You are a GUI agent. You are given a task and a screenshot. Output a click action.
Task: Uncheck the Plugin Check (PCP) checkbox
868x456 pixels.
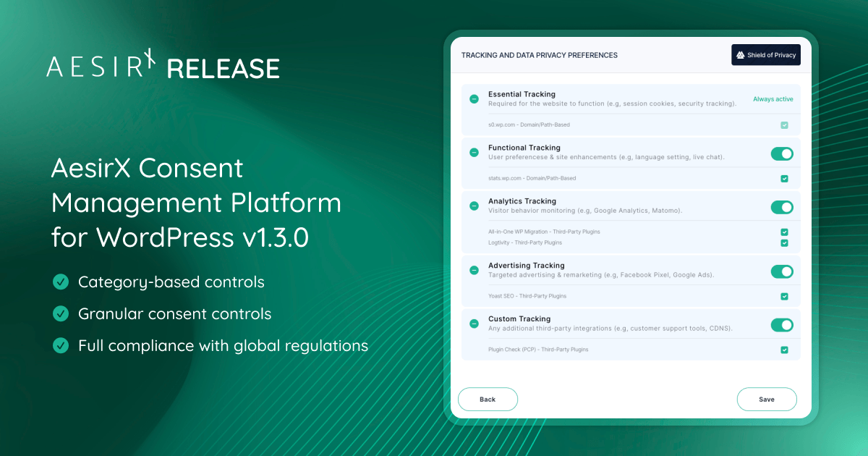(x=784, y=350)
